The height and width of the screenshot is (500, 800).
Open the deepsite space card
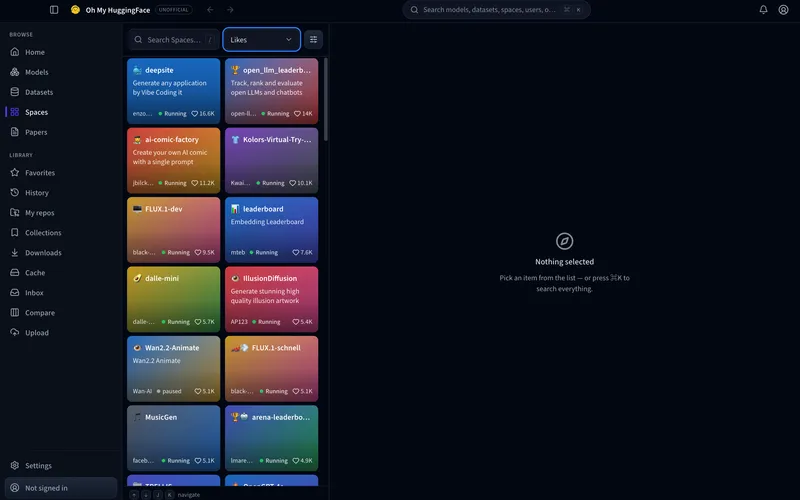[173, 91]
